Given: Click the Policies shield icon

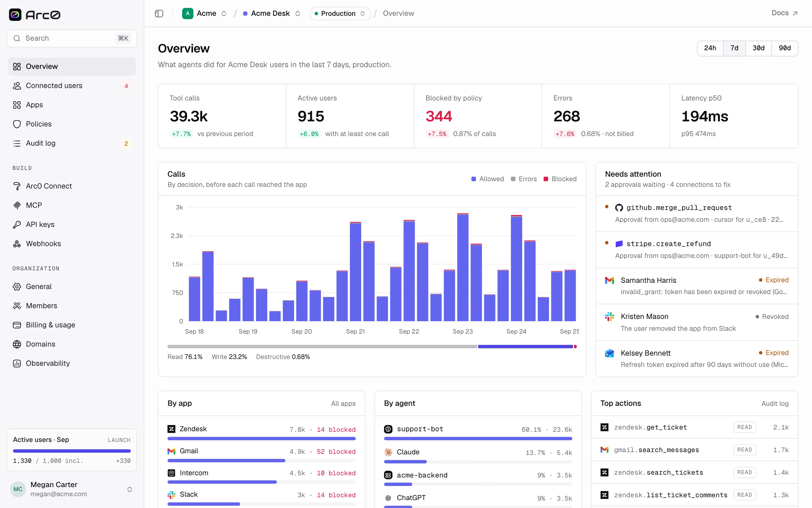Looking at the screenshot, I should (x=17, y=124).
